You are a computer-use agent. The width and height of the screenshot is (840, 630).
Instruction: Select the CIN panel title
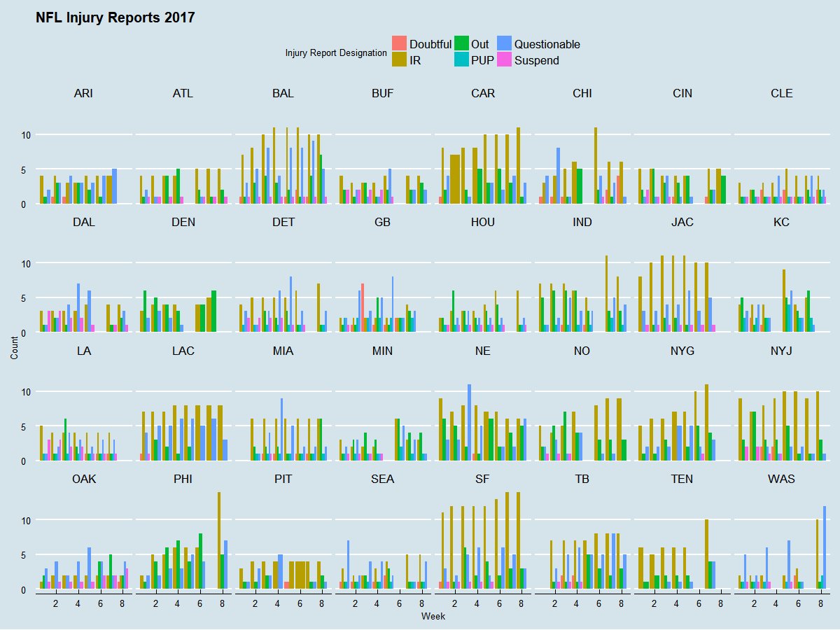(x=682, y=93)
